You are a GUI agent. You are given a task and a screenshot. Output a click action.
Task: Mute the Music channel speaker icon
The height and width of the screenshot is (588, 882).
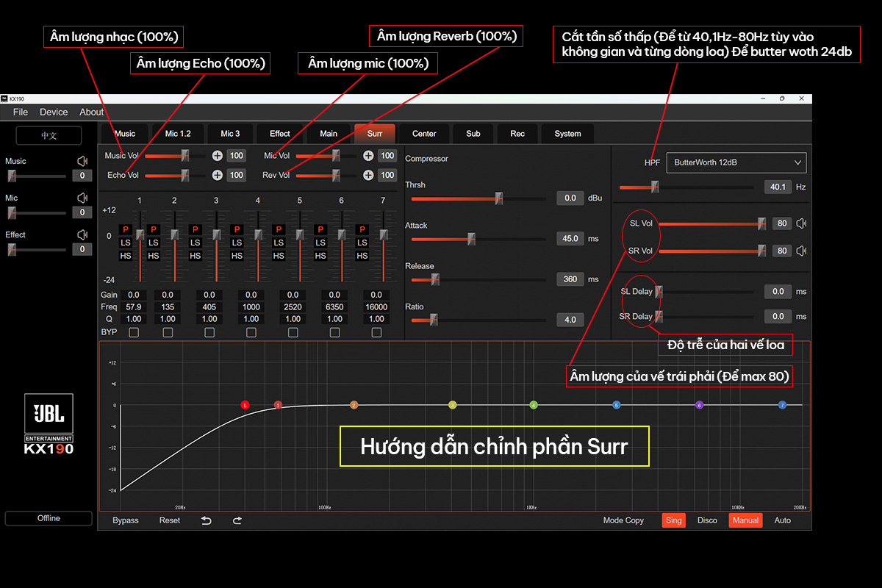tap(82, 161)
